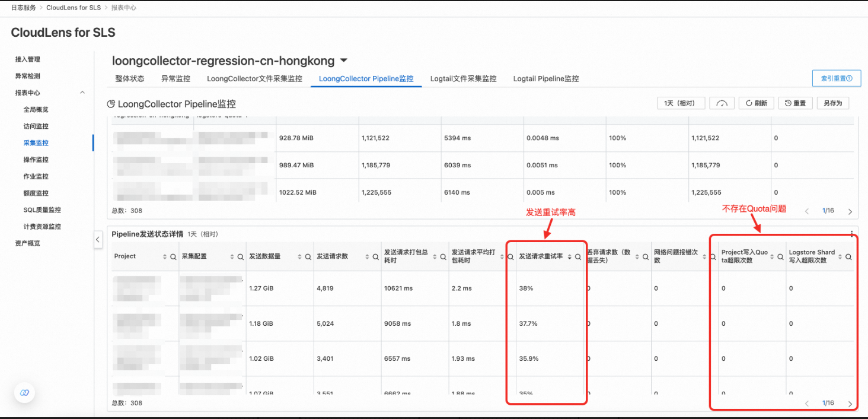
Task: Go to previous page in upper table
Action: click(807, 211)
